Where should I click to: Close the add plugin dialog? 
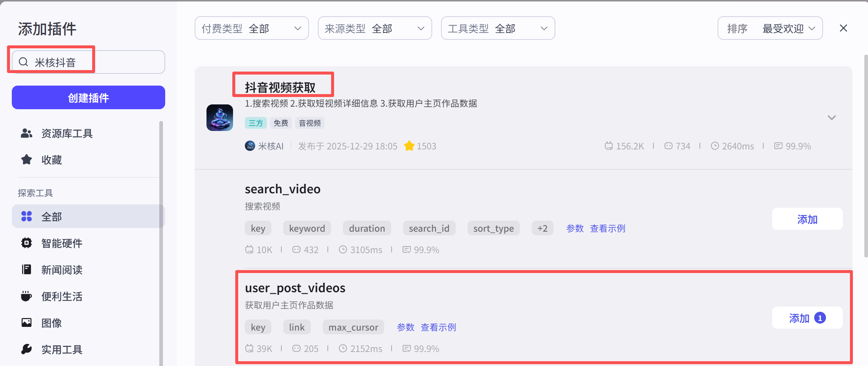pos(843,28)
